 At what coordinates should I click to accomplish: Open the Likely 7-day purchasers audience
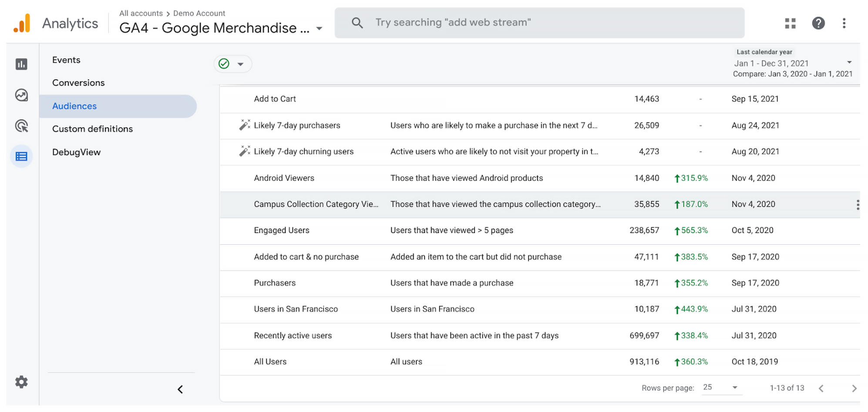click(297, 125)
